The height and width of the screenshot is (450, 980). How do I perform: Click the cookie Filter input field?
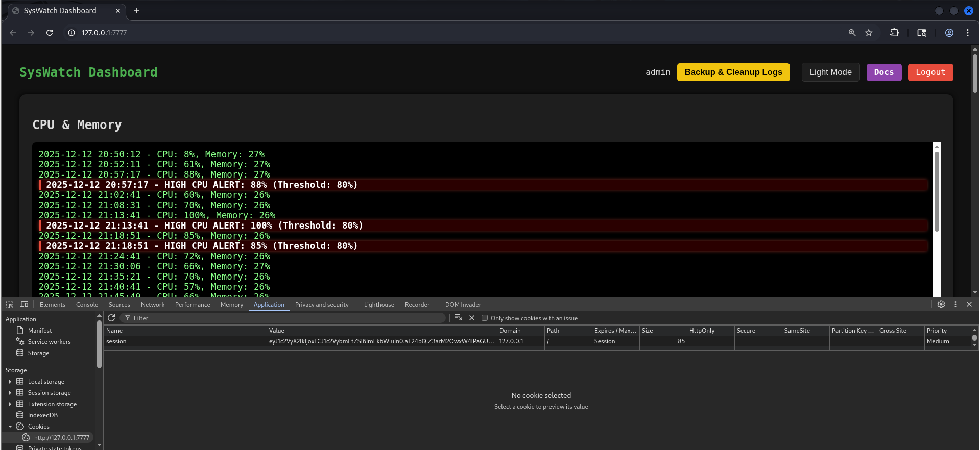pyautogui.click(x=283, y=318)
